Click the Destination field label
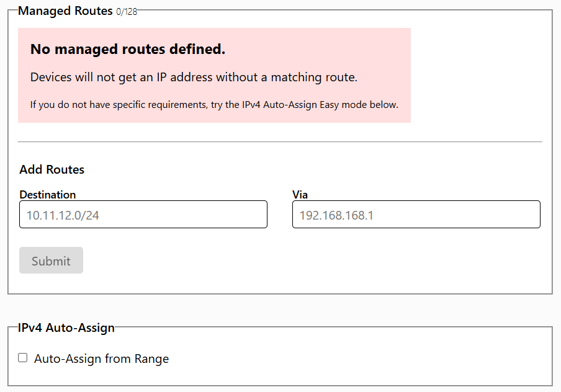 tap(48, 195)
